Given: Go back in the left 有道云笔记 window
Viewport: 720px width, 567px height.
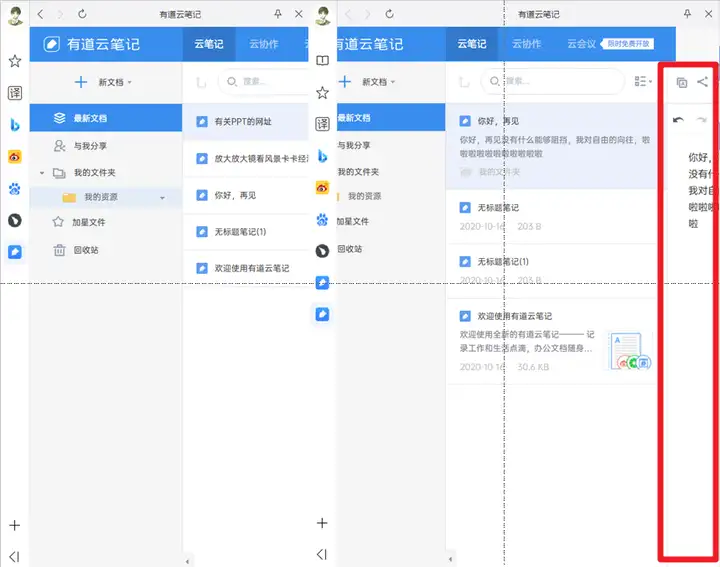Looking at the screenshot, I should click(x=40, y=14).
